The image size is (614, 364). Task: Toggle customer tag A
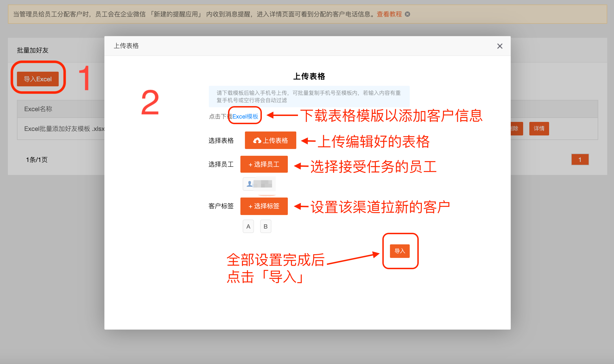pos(248,226)
